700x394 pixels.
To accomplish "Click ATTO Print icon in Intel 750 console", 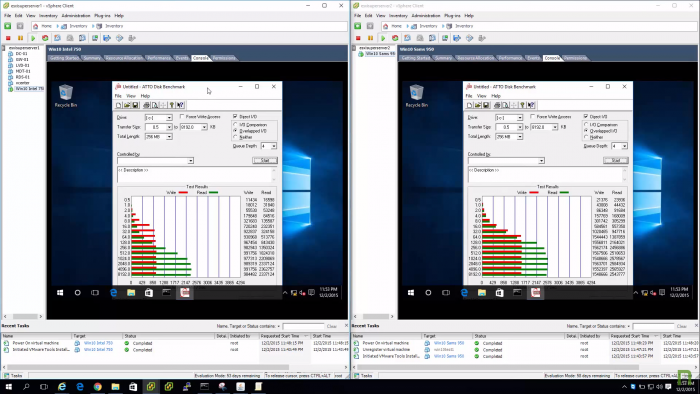I will (x=146, y=105).
